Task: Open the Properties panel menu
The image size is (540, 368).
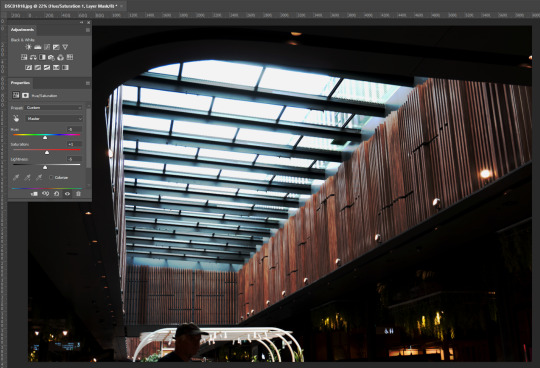Action: tap(88, 83)
